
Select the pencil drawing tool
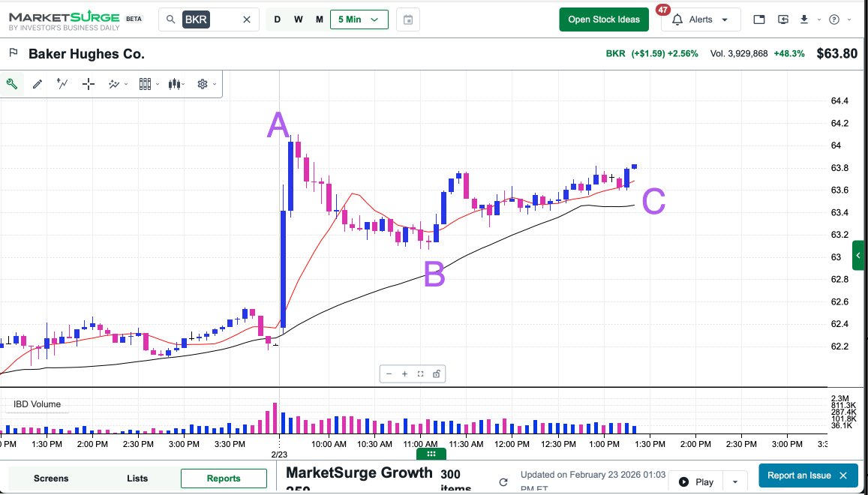(38, 83)
